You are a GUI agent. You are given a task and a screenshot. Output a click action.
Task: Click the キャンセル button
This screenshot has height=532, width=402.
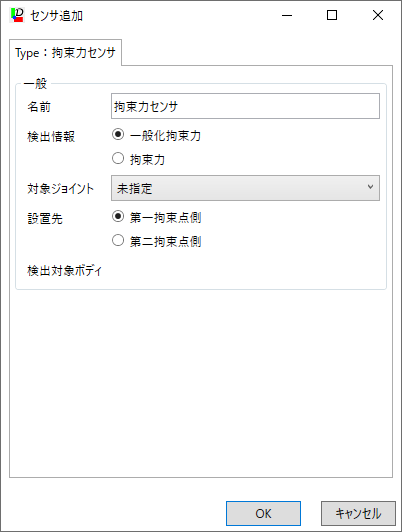coord(358,513)
